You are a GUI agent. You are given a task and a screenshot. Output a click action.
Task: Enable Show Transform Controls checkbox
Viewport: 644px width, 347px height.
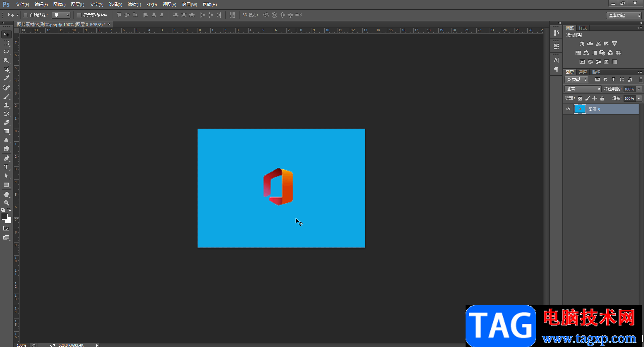[x=79, y=15]
